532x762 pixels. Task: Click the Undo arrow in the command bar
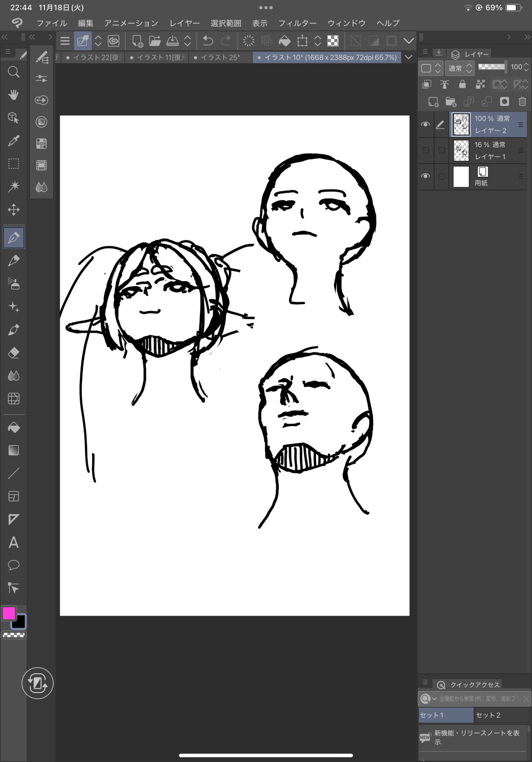[x=208, y=41]
